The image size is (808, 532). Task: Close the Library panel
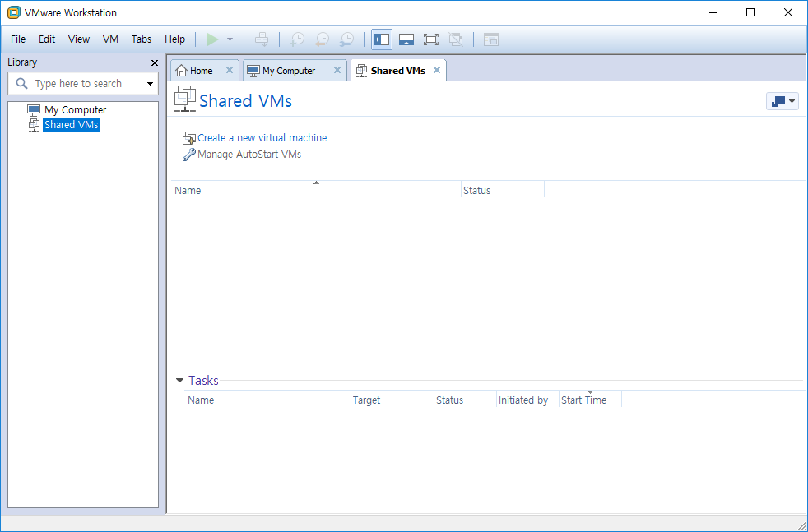154,62
